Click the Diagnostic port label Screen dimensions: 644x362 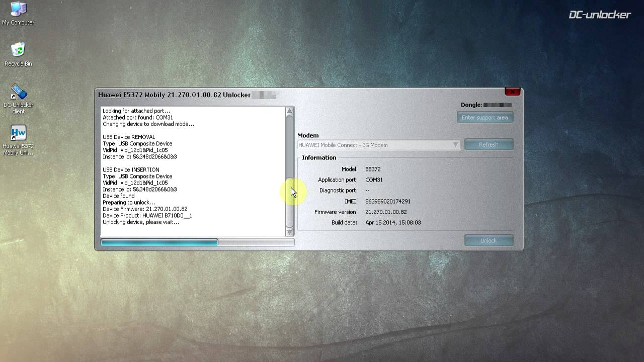click(x=338, y=191)
